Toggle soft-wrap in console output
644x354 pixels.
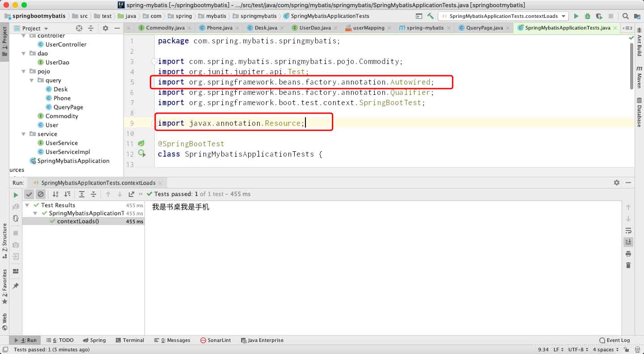point(628,230)
